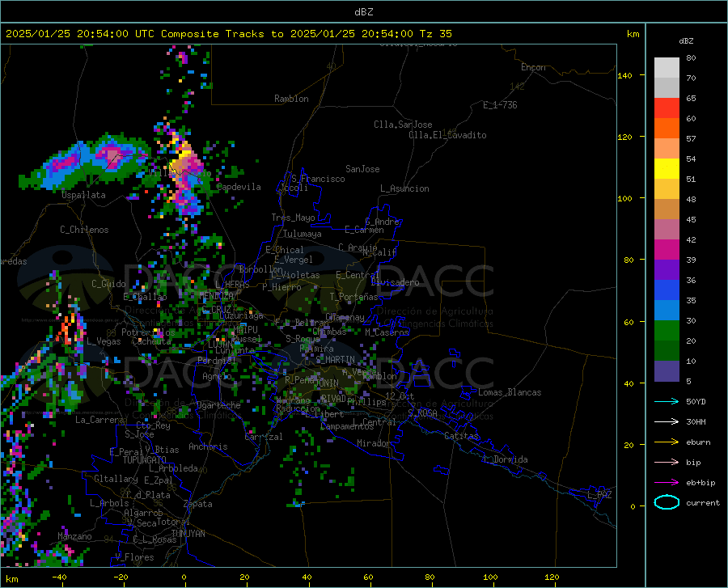Screen dimensions: 728x588
Task: Click the La_Carrera map label
Action: click(99, 420)
